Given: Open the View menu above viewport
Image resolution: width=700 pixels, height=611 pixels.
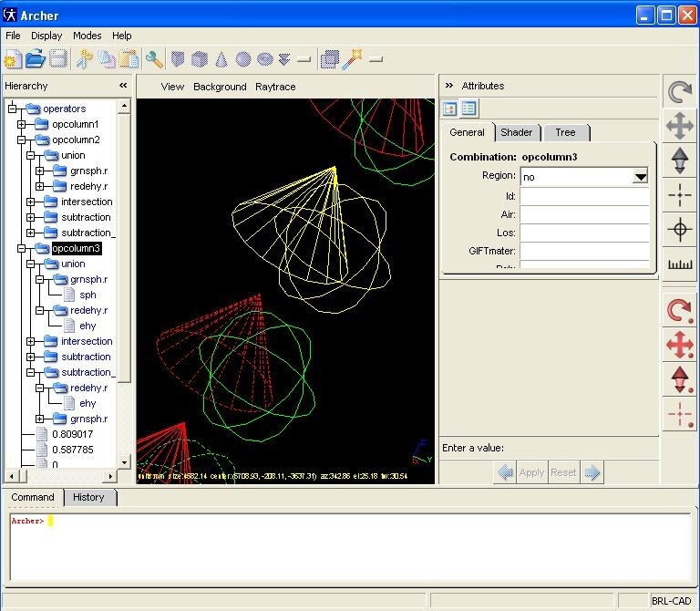Looking at the screenshot, I should (x=172, y=87).
